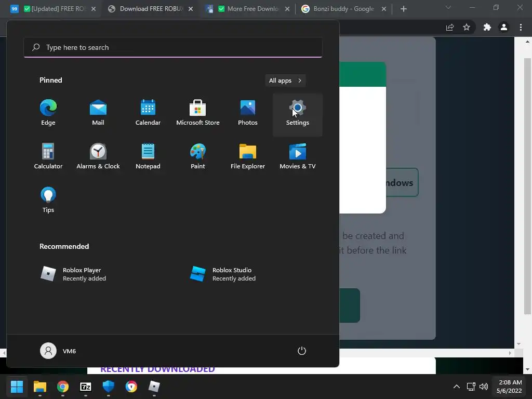Click the Windows Start button on taskbar
The width and height of the screenshot is (532, 399).
tap(17, 387)
